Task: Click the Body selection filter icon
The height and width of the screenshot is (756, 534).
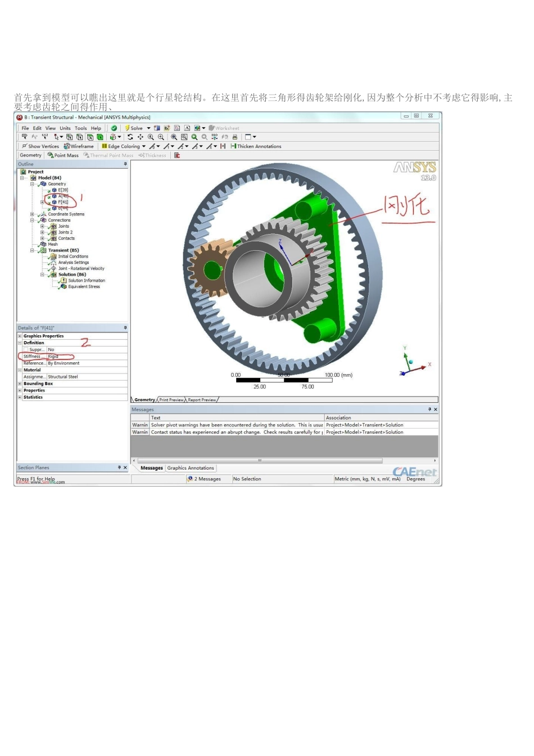Action: pyautogui.click(x=100, y=137)
